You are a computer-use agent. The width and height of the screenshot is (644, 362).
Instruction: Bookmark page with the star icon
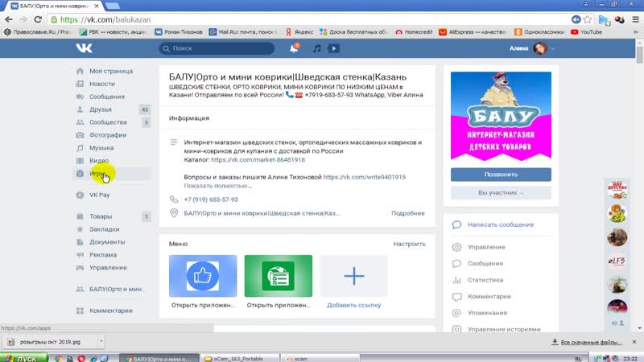(x=588, y=19)
